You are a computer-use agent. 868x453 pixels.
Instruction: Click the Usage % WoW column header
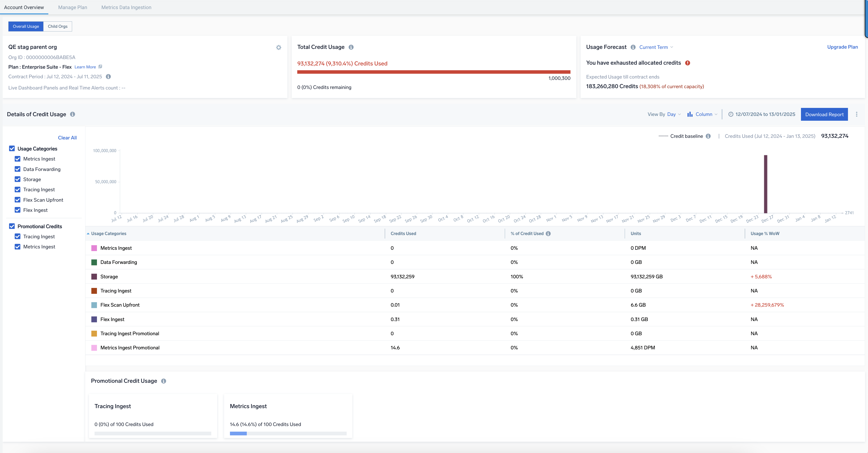(765, 233)
